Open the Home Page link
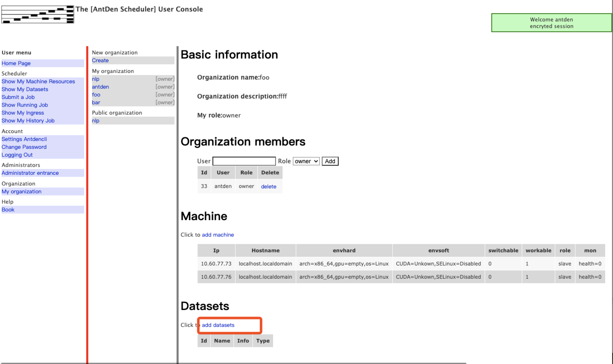Viewport: 613px width, 364px height. [x=16, y=63]
